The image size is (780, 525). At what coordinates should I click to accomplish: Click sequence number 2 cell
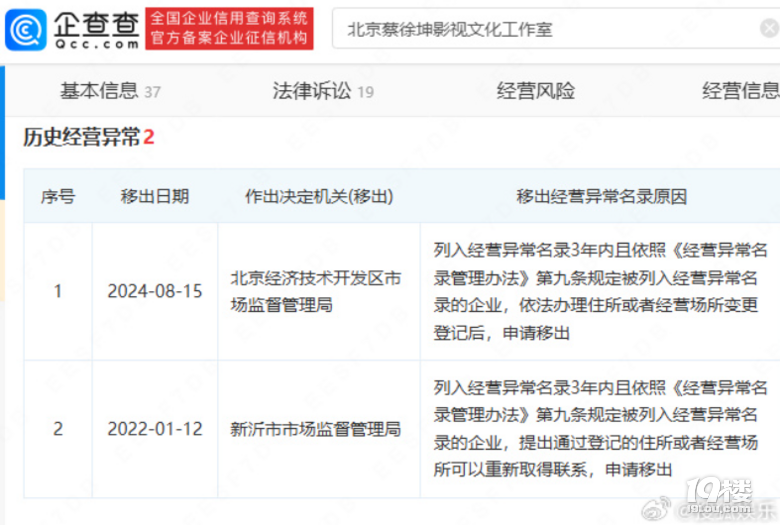(58, 428)
